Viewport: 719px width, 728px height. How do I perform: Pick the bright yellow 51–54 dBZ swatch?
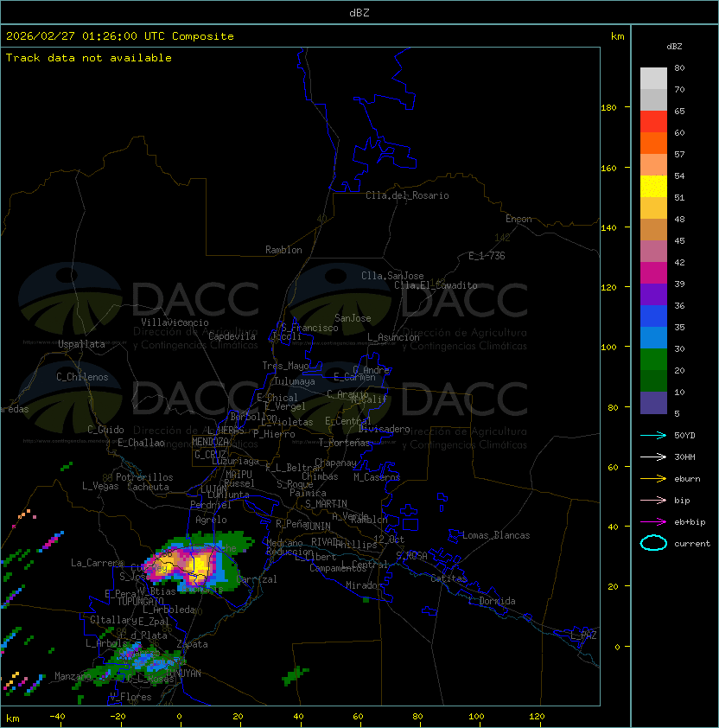click(653, 186)
